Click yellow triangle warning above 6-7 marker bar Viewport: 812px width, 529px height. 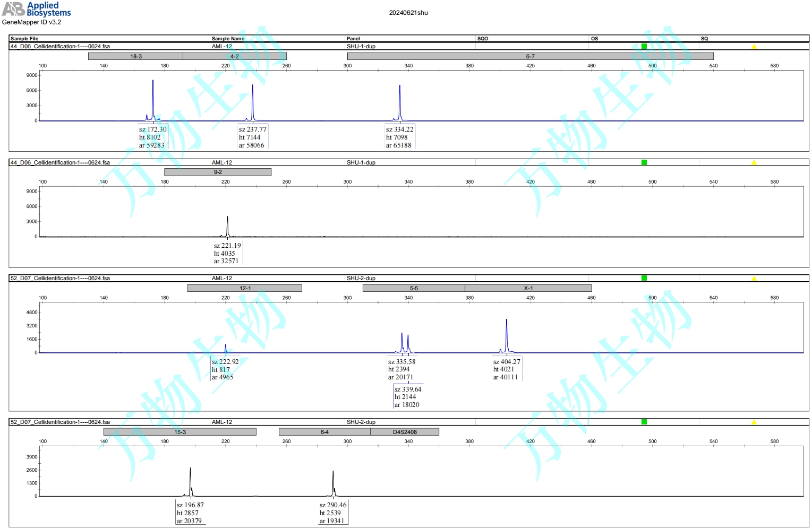tap(754, 47)
